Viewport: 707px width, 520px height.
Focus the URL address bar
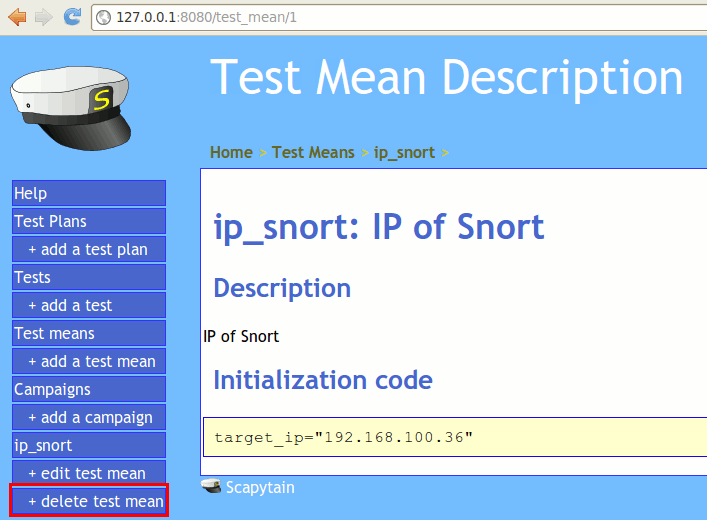coord(400,18)
